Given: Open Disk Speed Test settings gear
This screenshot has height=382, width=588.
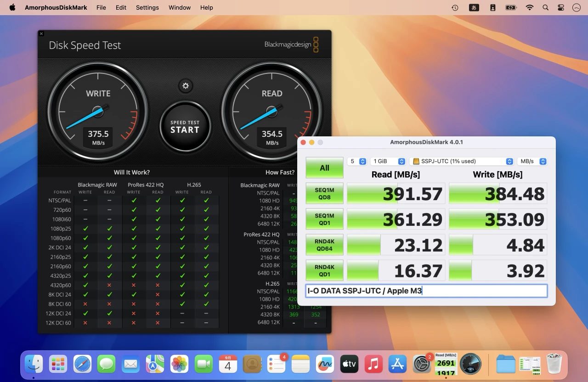Looking at the screenshot, I should pyautogui.click(x=185, y=85).
